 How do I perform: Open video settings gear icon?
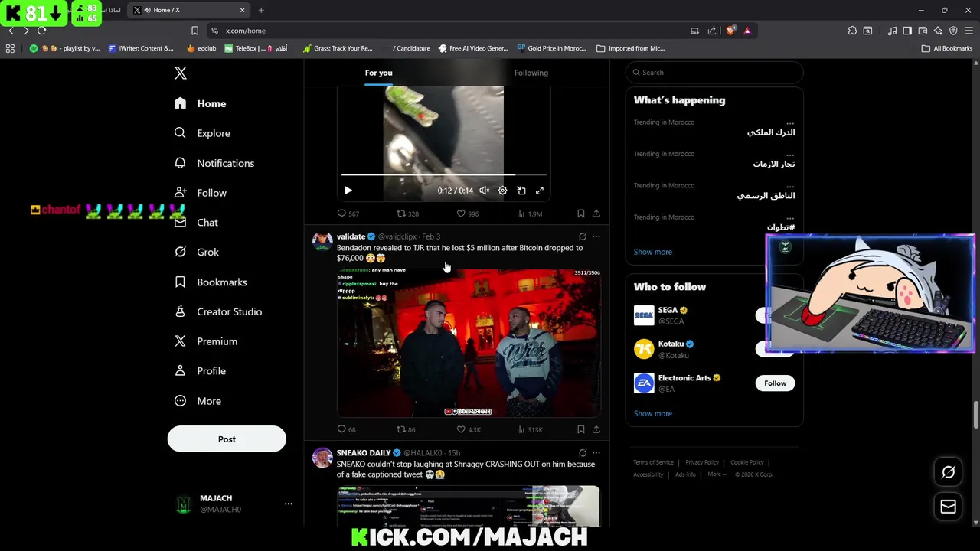pos(502,191)
